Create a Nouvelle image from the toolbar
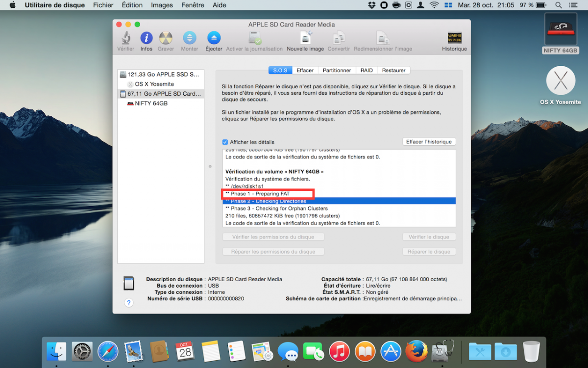This screenshot has width=588, height=368. [x=305, y=38]
